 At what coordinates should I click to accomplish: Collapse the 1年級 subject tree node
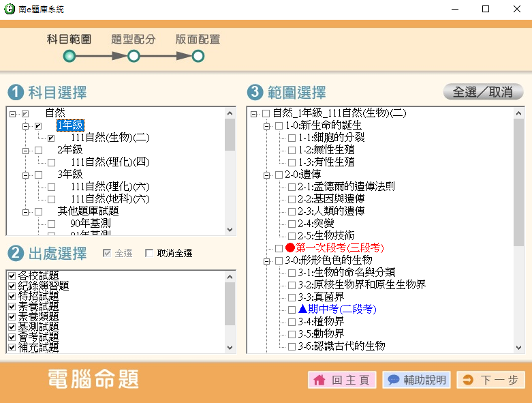[25, 126]
